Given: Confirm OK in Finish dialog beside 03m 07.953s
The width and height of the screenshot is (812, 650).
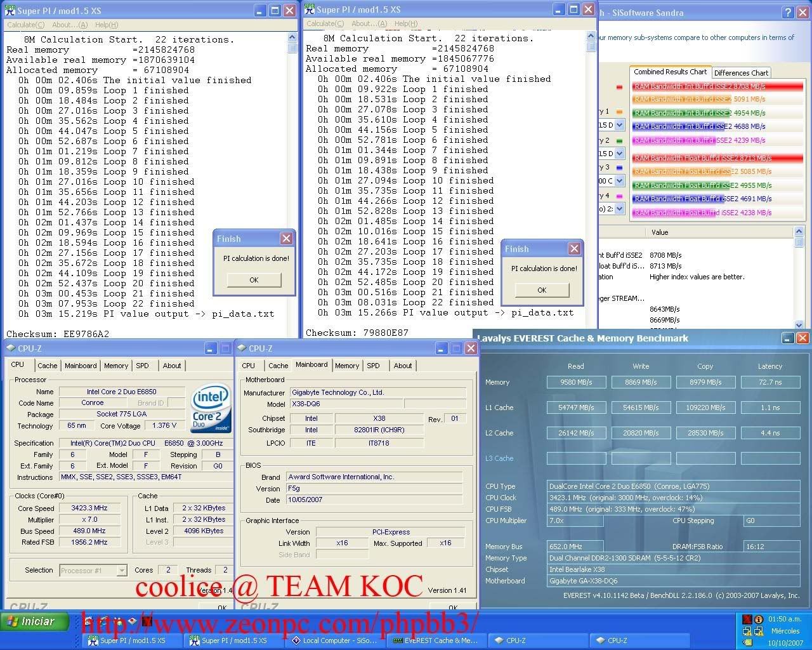Looking at the screenshot, I should (254, 280).
